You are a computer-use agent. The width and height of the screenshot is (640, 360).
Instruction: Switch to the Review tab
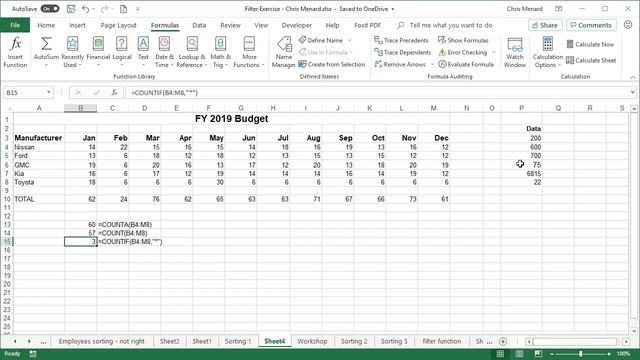(x=230, y=25)
